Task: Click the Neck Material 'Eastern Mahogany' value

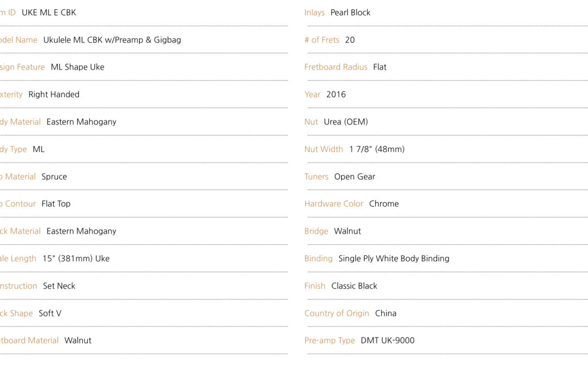Action: click(x=81, y=231)
